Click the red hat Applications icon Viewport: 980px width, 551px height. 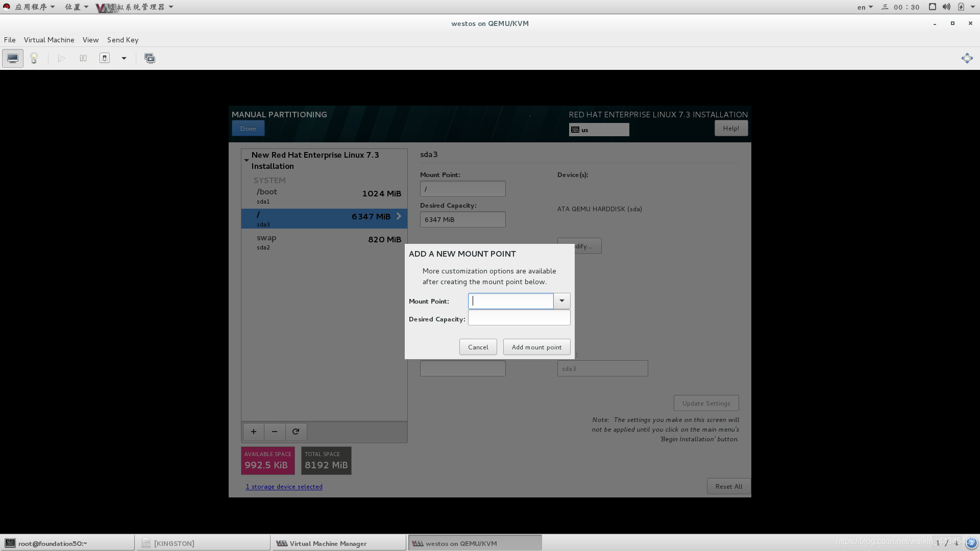(x=7, y=7)
